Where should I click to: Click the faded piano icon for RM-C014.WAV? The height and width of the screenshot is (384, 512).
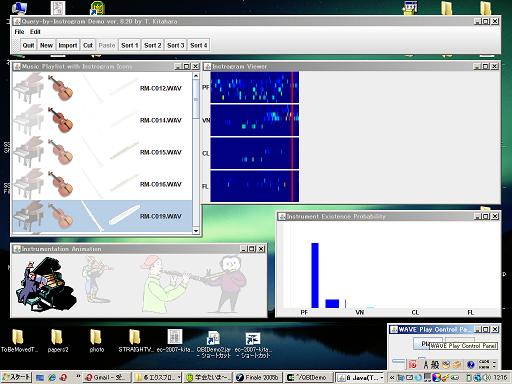[29, 120]
